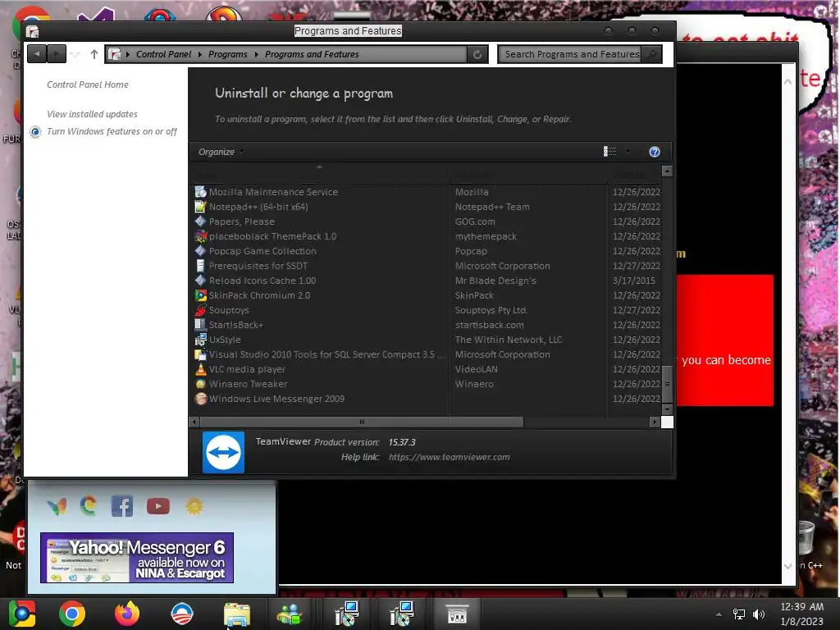The height and width of the screenshot is (630, 840).
Task: Click the TeamViewer logo in details pane
Action: [x=223, y=452]
